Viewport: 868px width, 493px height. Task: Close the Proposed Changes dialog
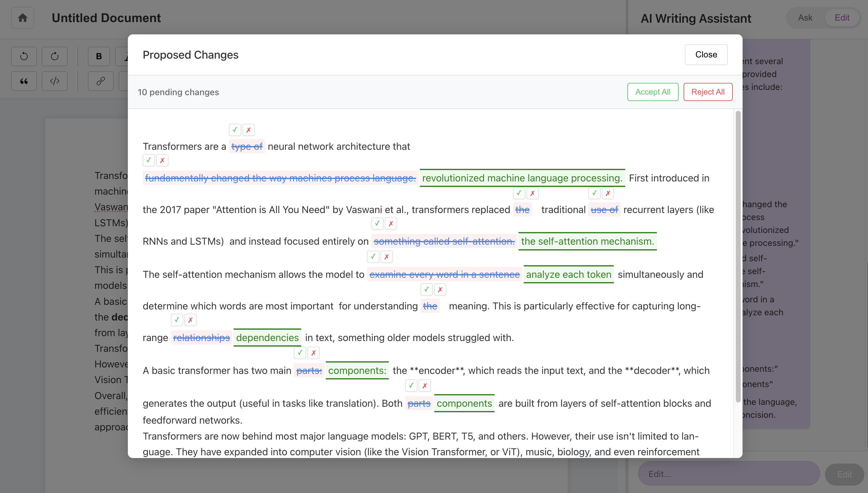coord(706,55)
